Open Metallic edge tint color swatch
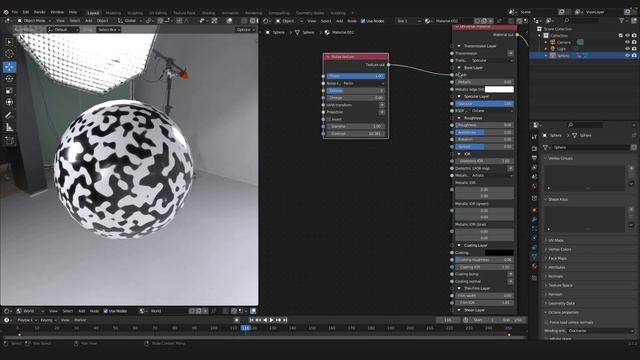 click(499, 89)
